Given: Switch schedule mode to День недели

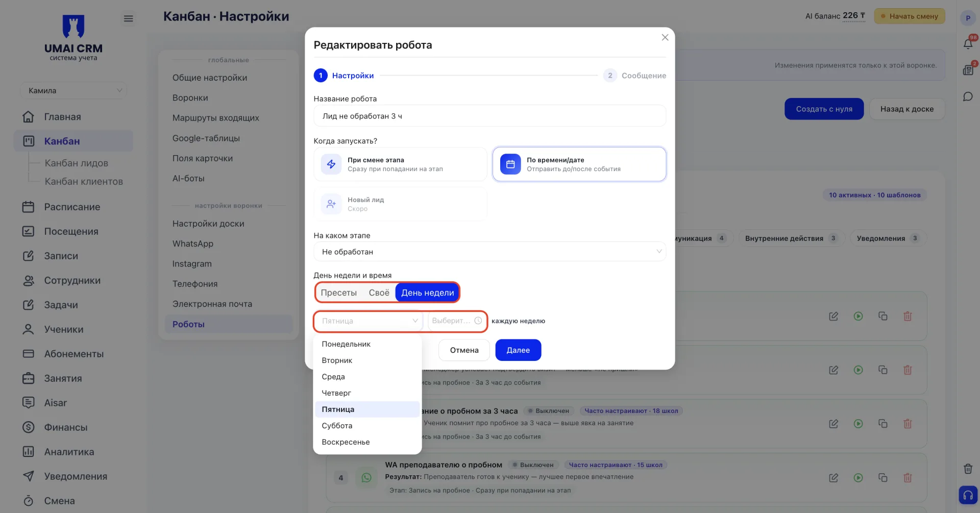Looking at the screenshot, I should tap(428, 292).
